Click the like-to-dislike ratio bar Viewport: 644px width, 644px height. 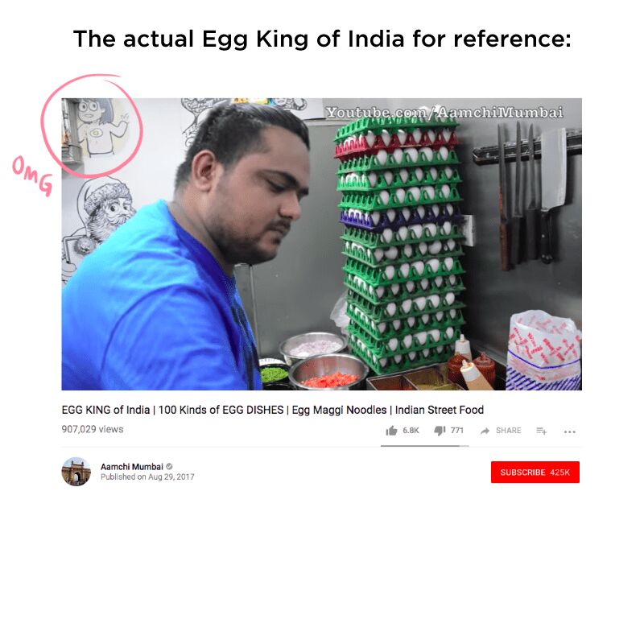(x=425, y=446)
